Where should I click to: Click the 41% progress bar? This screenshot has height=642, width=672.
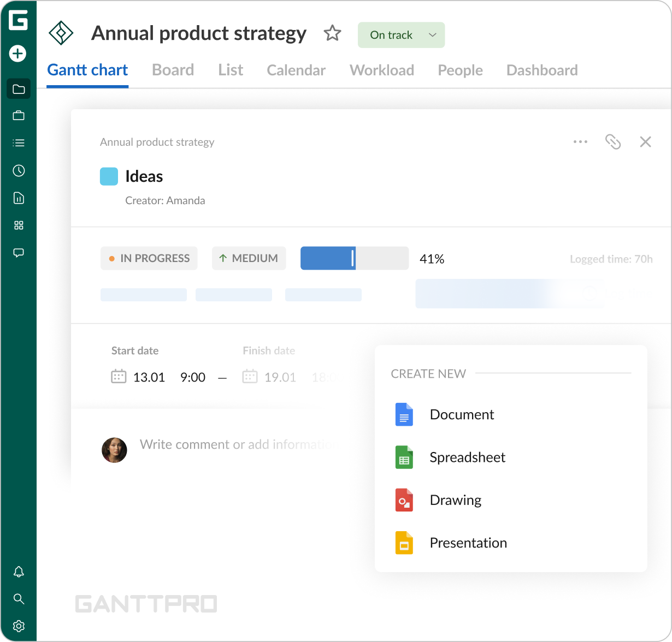point(354,258)
